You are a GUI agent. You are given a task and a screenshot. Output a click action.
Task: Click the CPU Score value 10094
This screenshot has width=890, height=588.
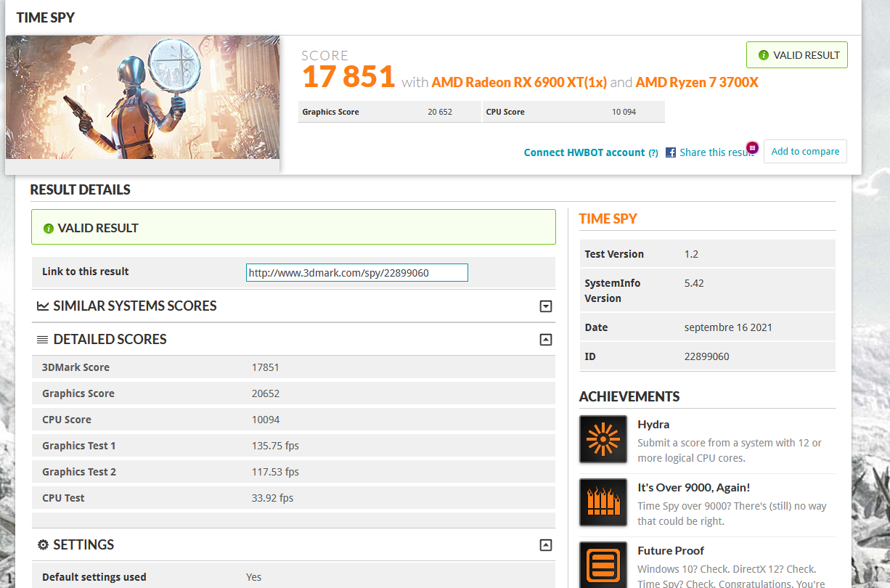[266, 420]
